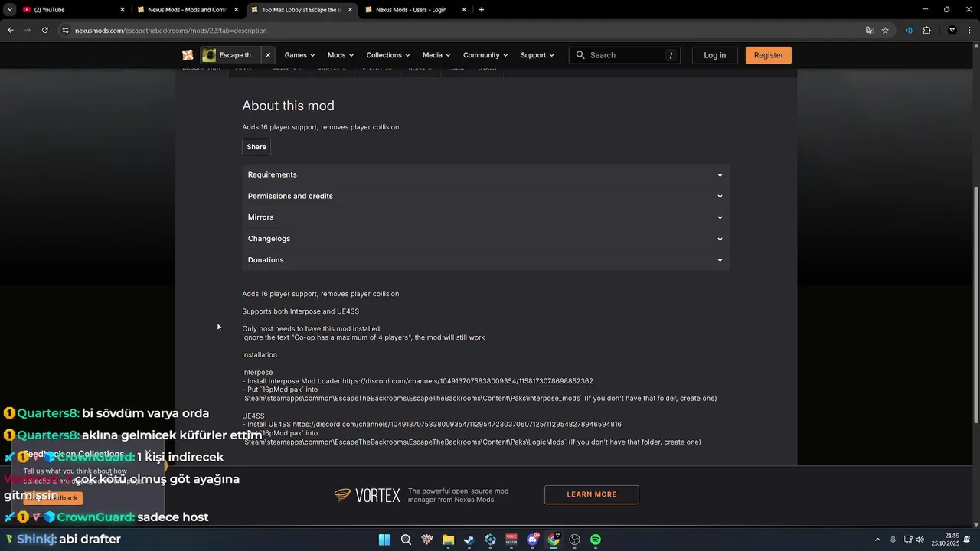Click the nexusmods.com address bar URL
Image resolution: width=980 pixels, height=551 pixels.
(171, 31)
